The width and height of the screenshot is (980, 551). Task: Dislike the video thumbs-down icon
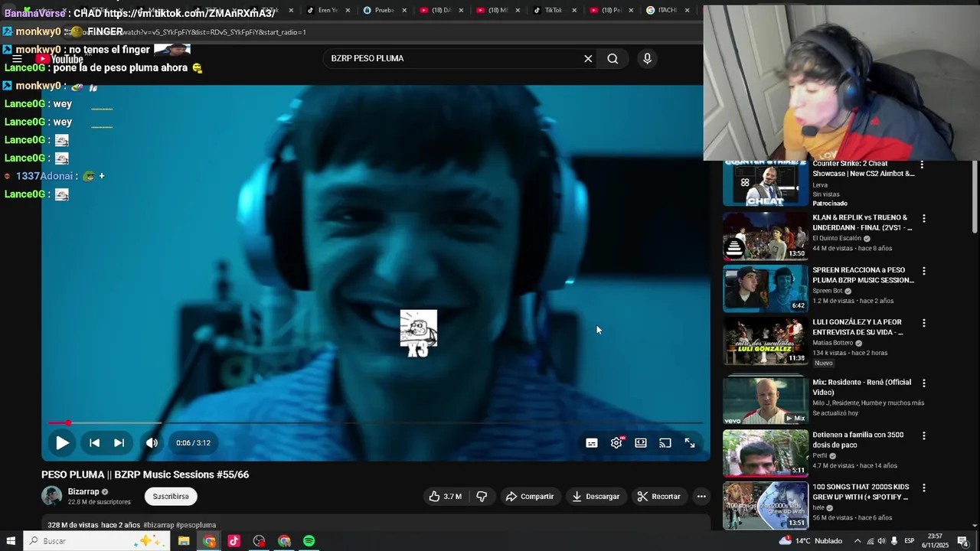click(482, 497)
